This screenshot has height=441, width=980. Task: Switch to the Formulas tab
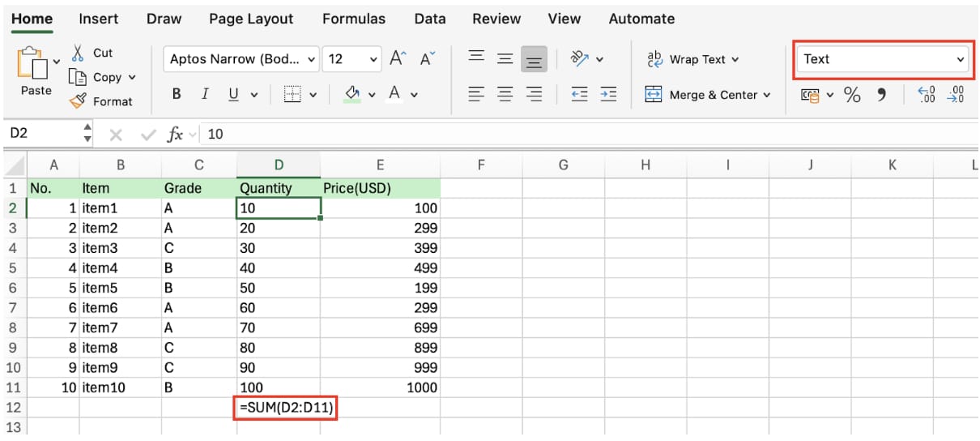click(x=352, y=19)
